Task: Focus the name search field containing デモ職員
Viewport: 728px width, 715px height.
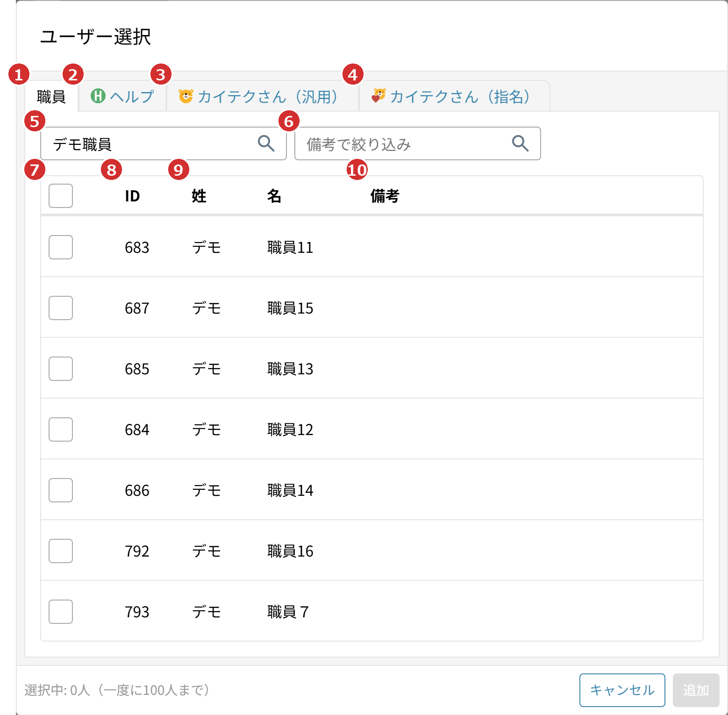Action: coord(164,143)
